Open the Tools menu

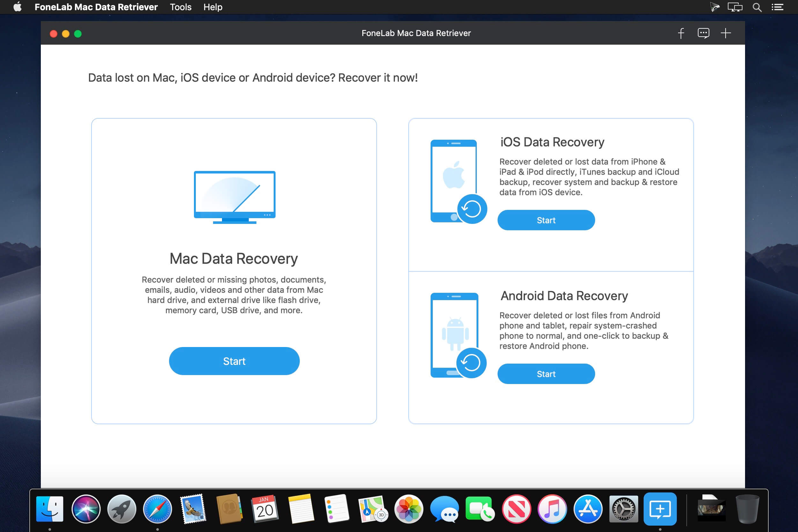pyautogui.click(x=181, y=7)
